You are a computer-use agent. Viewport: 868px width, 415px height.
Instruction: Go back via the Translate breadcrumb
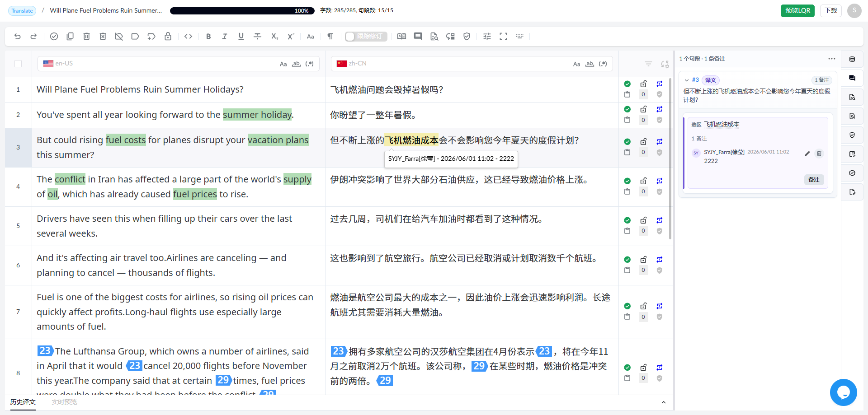point(22,11)
